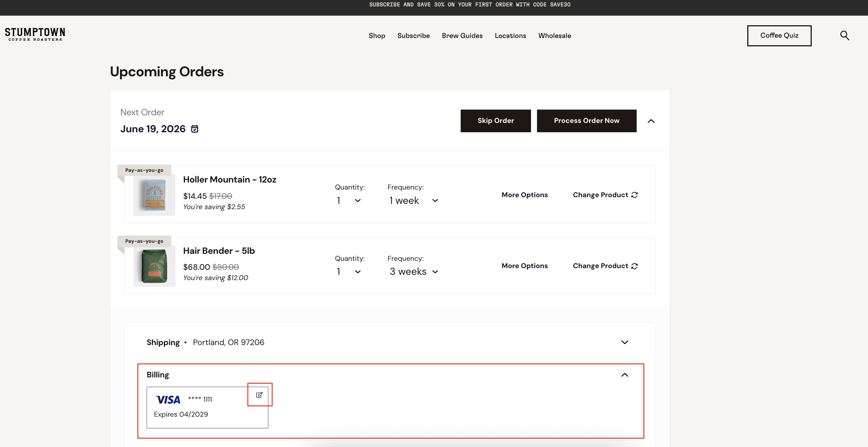868x447 pixels.
Task: Click the Pay-as-you-go tag on Holler Mountain
Action: pyautogui.click(x=144, y=170)
